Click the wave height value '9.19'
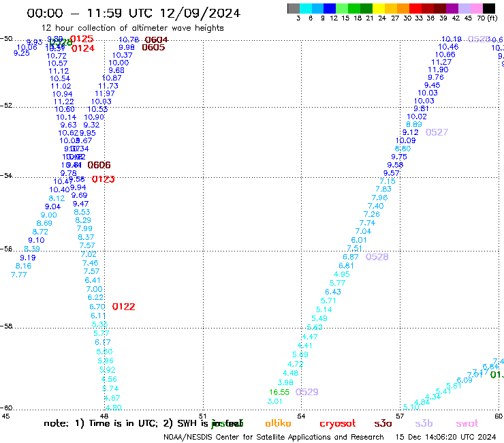Screen dimensions: 504x443 click(x=28, y=258)
